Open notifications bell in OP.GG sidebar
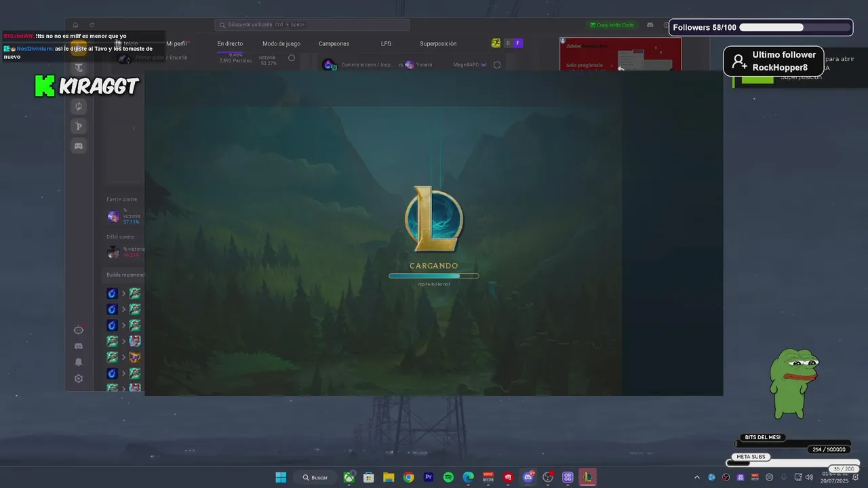The width and height of the screenshot is (868, 488). tap(79, 363)
